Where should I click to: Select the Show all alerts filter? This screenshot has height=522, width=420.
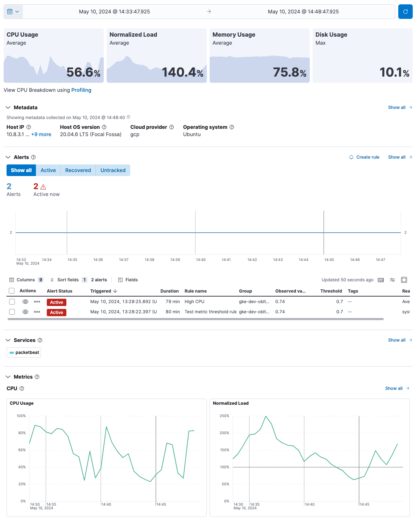[21, 170]
